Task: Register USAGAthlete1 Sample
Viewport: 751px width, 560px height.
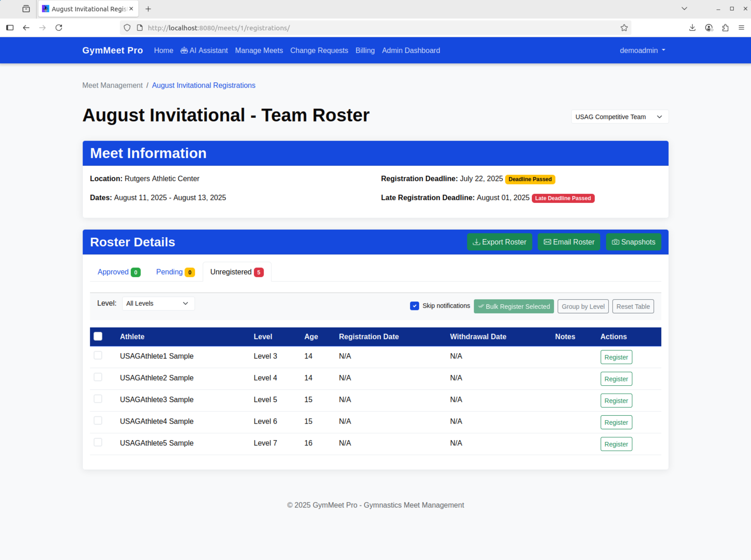Action: pos(616,357)
